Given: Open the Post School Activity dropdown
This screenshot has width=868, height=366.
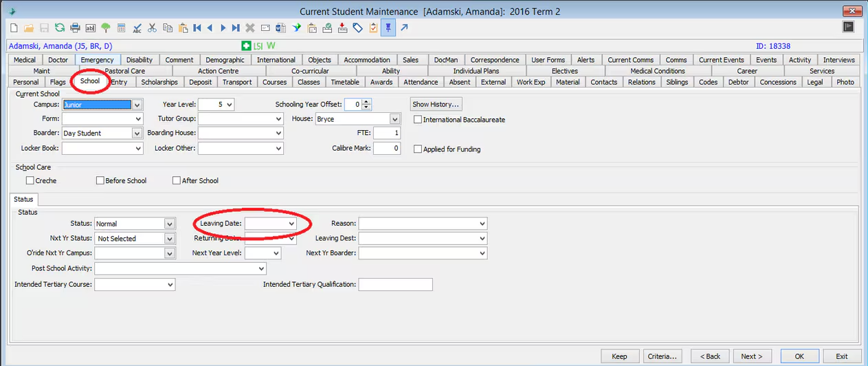Looking at the screenshot, I should [x=261, y=268].
